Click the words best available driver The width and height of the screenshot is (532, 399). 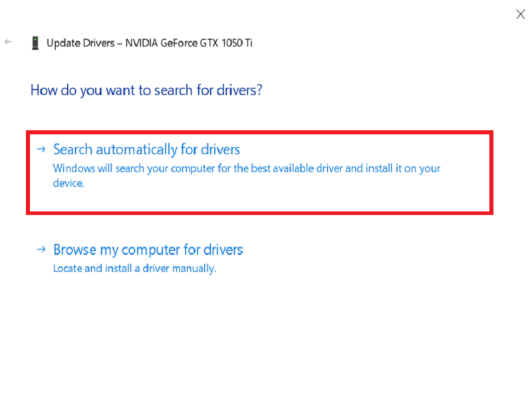pos(313,168)
